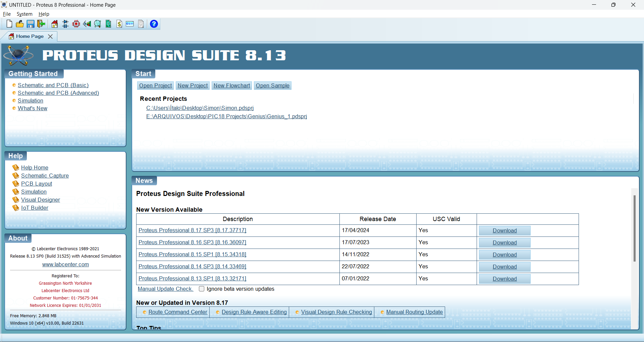Open Proteus Professional 8.16 SP3 link
Viewport: 644px width, 342px height.
click(x=193, y=242)
